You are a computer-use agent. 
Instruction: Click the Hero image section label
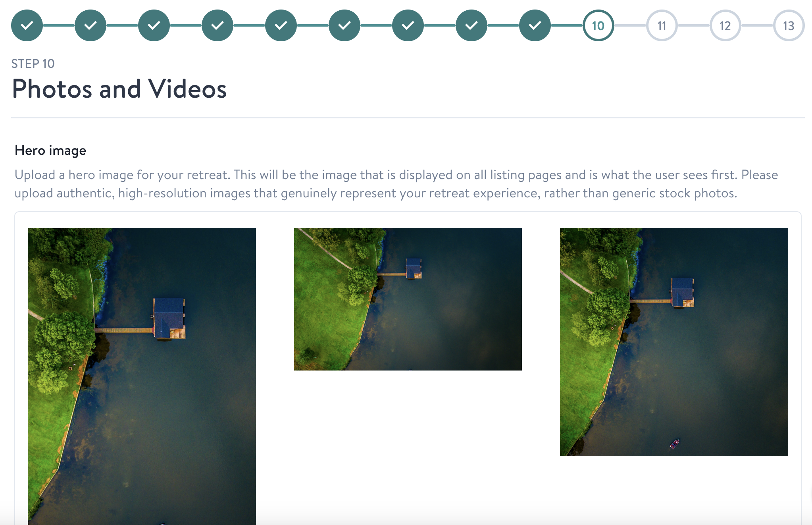tap(50, 151)
